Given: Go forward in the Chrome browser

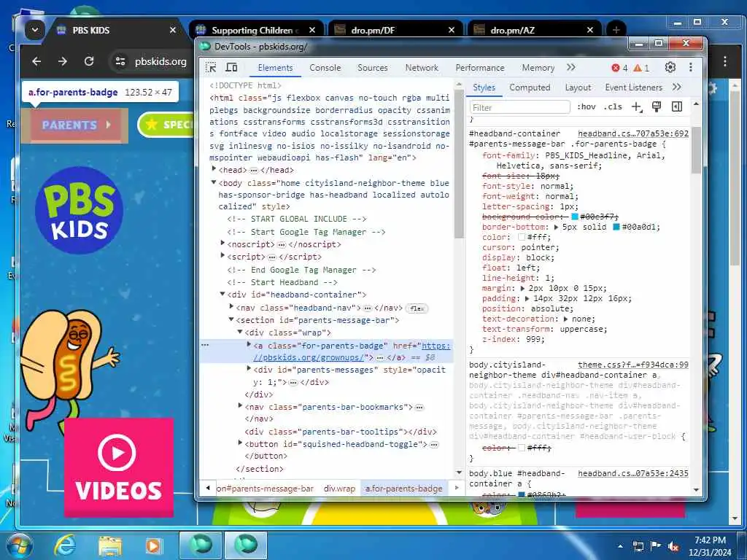Looking at the screenshot, I should 63,61.
